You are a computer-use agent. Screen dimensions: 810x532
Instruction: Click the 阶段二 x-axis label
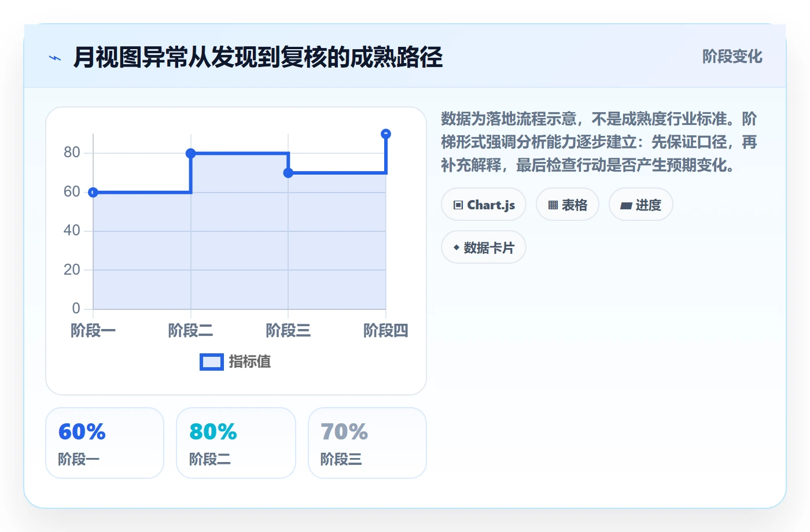coord(191,331)
